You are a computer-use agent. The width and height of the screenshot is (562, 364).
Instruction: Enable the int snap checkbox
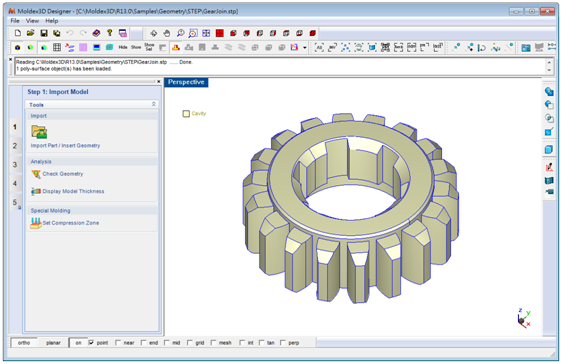tap(242, 343)
